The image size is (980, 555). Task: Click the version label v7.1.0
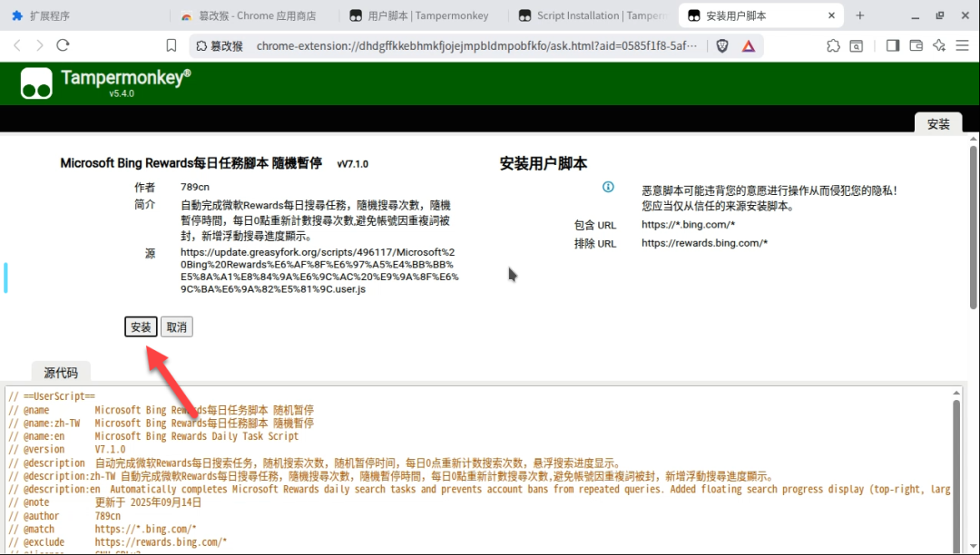coord(352,163)
